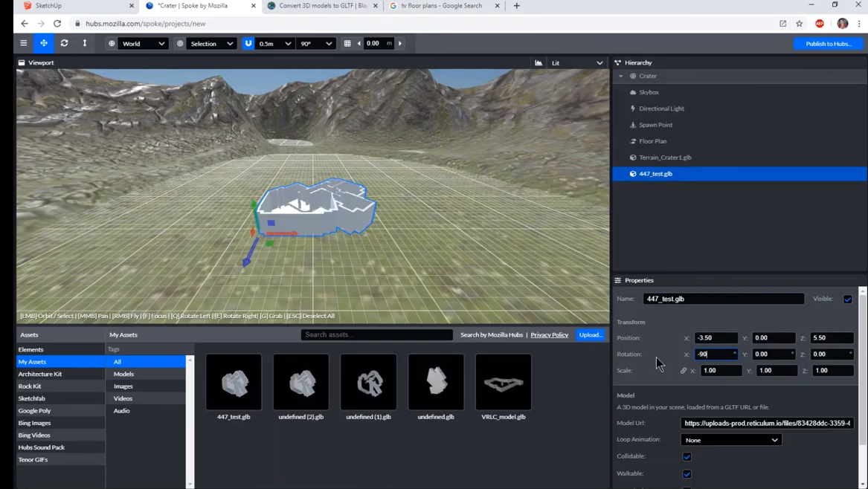Increase grid height with right arrow

coord(400,44)
